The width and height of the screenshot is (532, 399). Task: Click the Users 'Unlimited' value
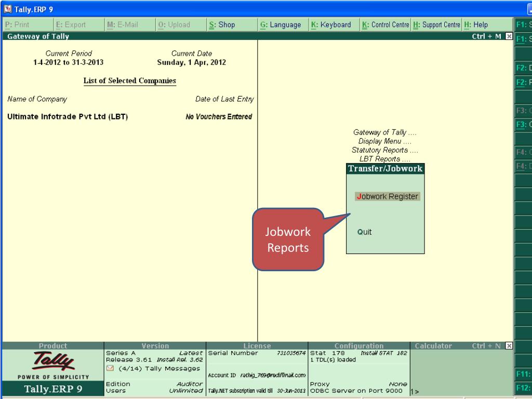point(186,391)
